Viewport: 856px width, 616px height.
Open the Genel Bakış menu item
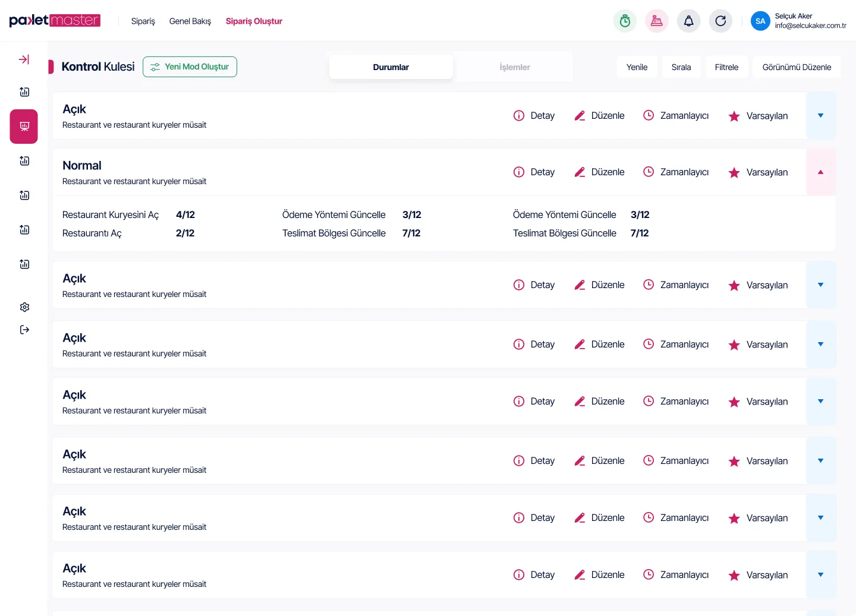coord(190,21)
